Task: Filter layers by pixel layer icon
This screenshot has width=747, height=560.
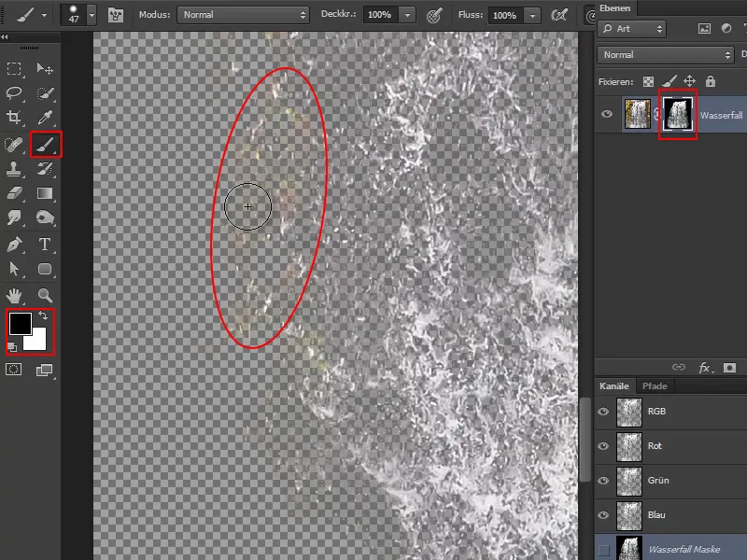Action: (704, 29)
